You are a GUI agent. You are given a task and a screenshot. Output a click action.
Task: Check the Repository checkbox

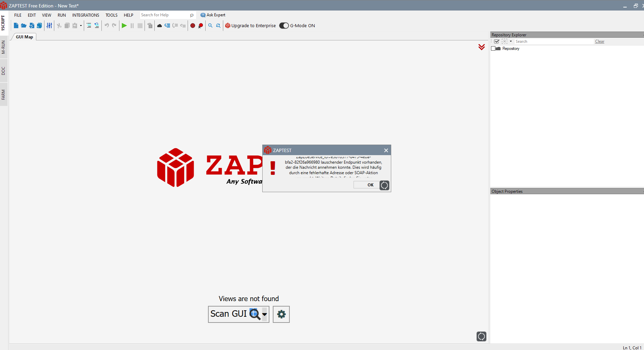click(x=493, y=49)
